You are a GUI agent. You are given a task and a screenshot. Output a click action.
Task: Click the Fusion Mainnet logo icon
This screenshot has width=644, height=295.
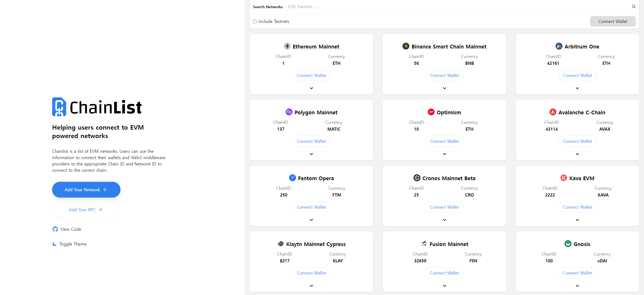[x=424, y=244]
